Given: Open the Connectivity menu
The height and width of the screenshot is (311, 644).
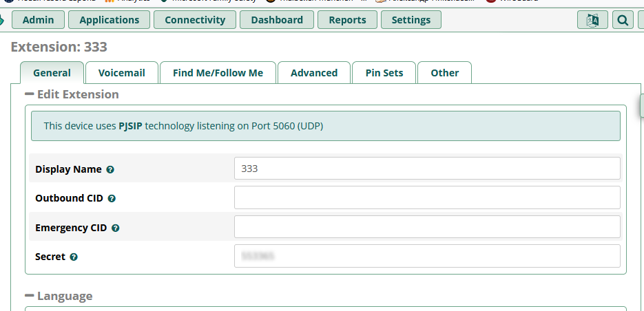Looking at the screenshot, I should [195, 20].
